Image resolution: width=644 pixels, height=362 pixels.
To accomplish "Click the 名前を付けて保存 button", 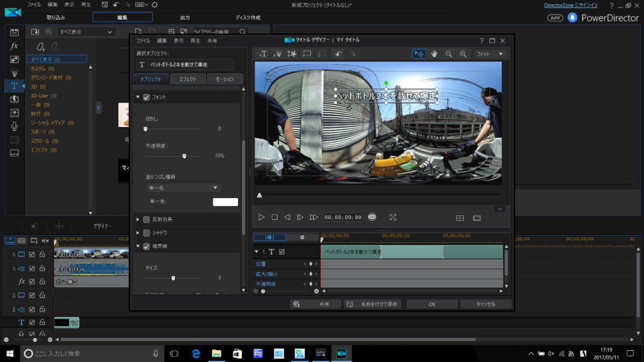I will click(372, 304).
